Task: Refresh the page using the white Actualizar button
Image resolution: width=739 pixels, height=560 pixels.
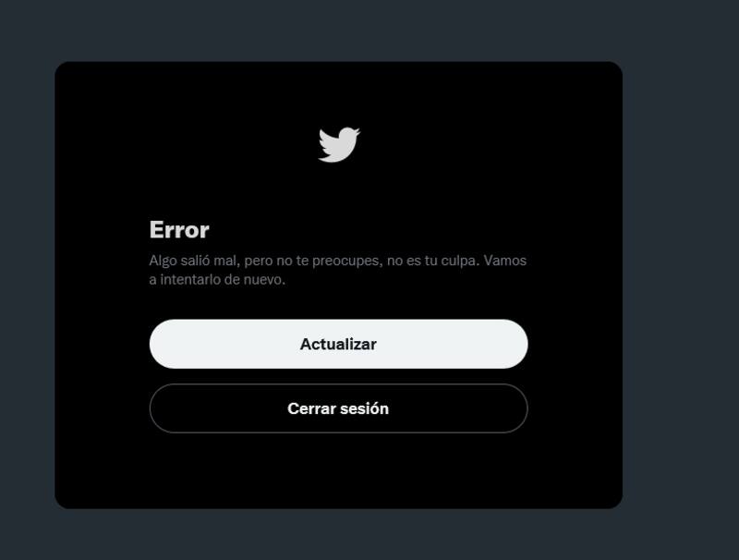Action: [338, 344]
